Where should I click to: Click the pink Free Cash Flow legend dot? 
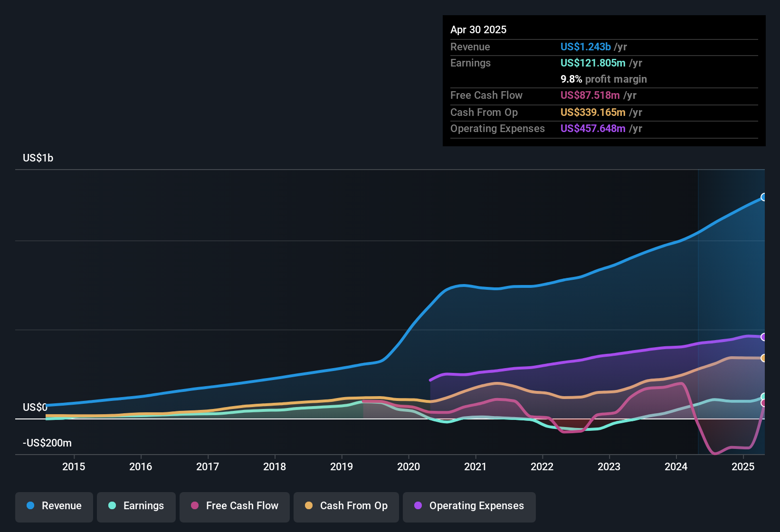(195, 505)
